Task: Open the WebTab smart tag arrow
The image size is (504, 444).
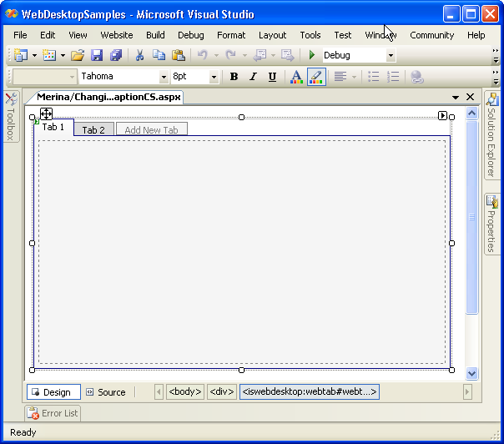Action: pos(443,116)
